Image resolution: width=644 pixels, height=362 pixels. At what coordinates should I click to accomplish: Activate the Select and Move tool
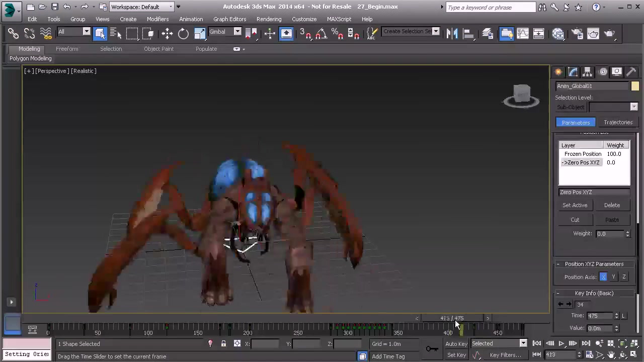click(166, 33)
